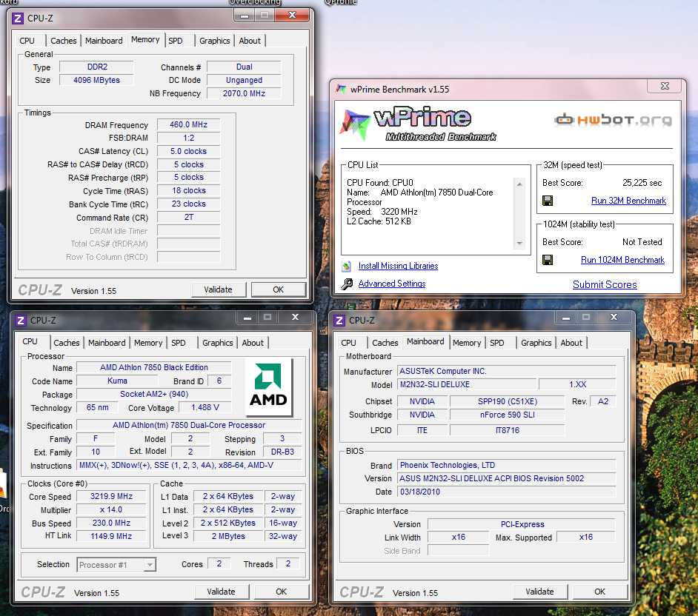Click Validate in the Memory window
This screenshot has height=616, width=698.
tap(218, 289)
